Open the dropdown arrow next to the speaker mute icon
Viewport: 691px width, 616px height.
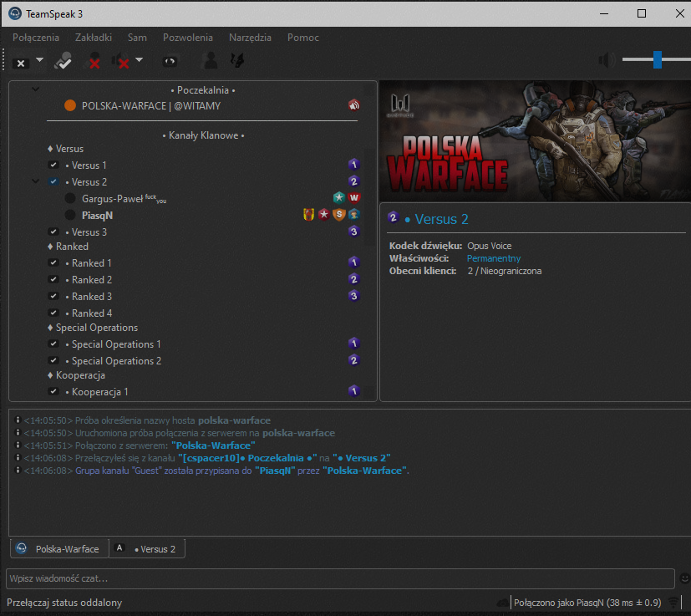[x=139, y=59]
